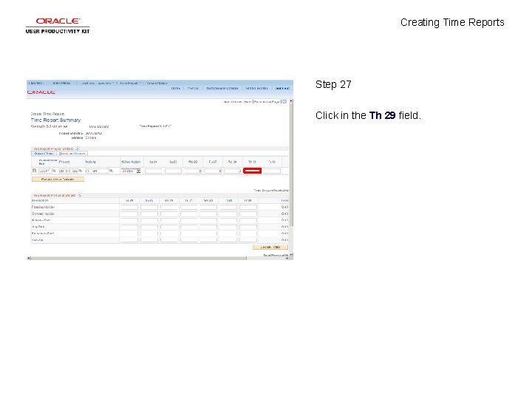The image size is (532, 399).
Task: Click the scroll-left arrow of horizontal scrollbar
Action: pos(29,258)
